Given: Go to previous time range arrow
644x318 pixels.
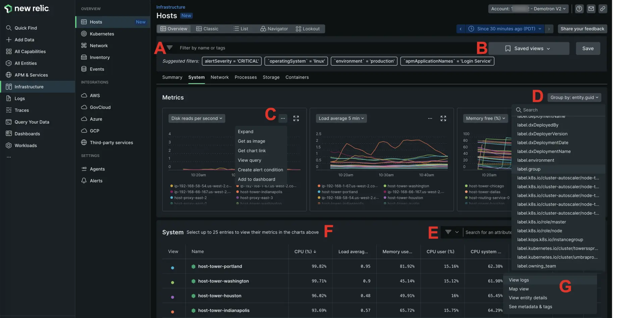Looking at the screenshot, I should 461,29.
